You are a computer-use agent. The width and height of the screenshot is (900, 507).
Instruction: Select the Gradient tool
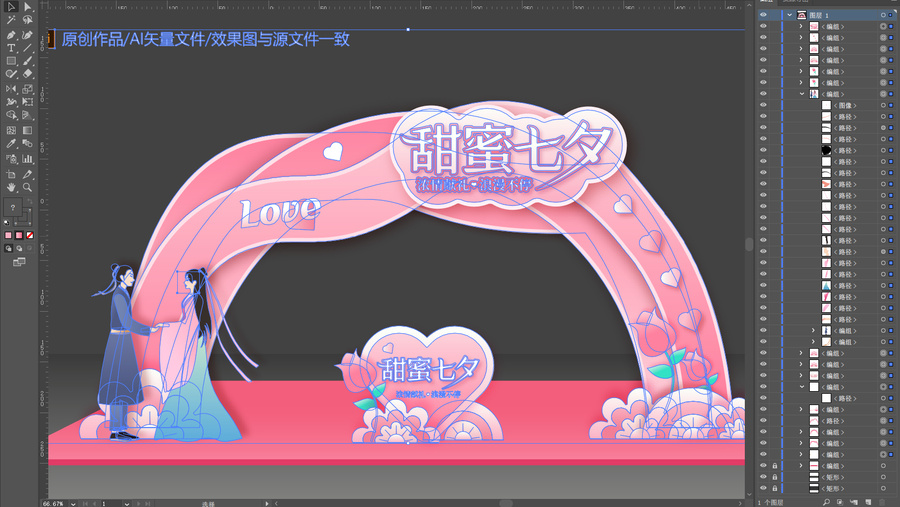[27, 130]
